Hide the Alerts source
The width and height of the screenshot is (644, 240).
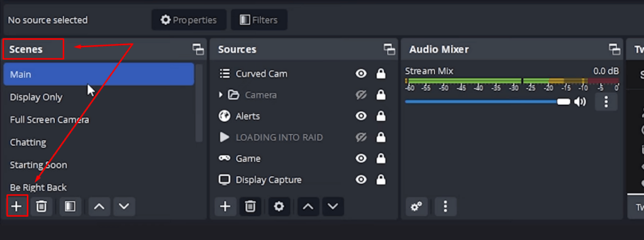[x=361, y=116]
